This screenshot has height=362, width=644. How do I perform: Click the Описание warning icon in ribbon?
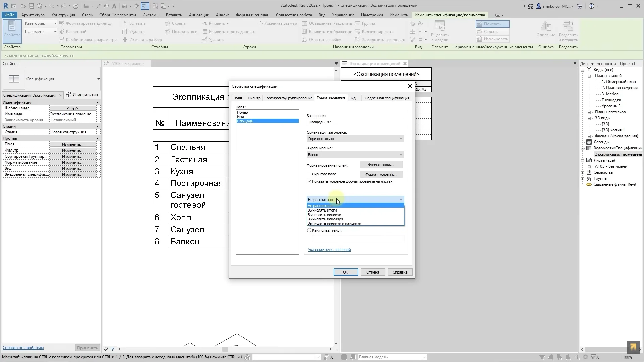point(546,29)
